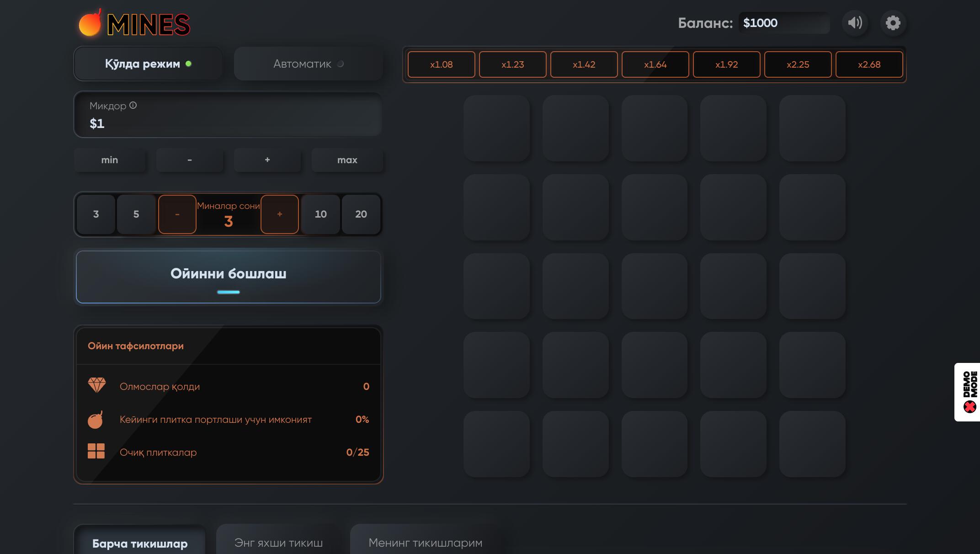
Task: Increase mines count with orange plus
Action: click(280, 214)
